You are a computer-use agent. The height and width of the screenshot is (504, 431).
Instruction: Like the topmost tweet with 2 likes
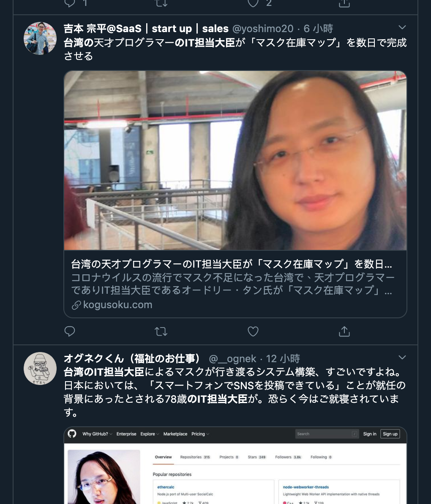coord(253,3)
